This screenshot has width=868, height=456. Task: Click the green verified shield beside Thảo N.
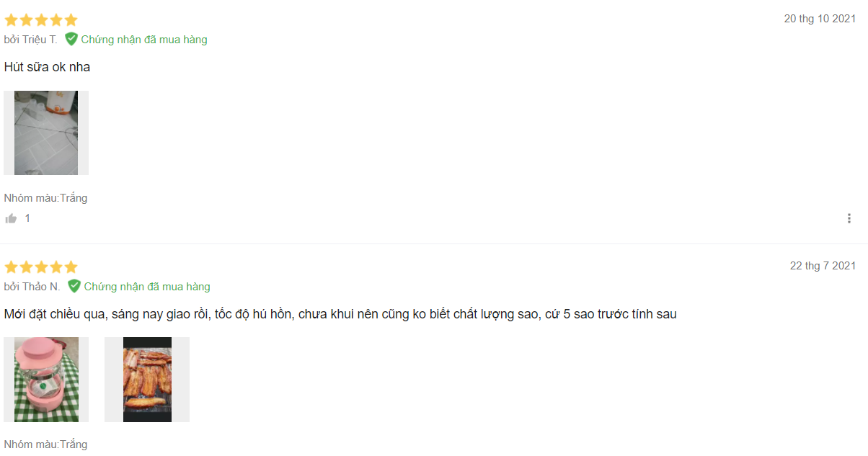tap(74, 286)
